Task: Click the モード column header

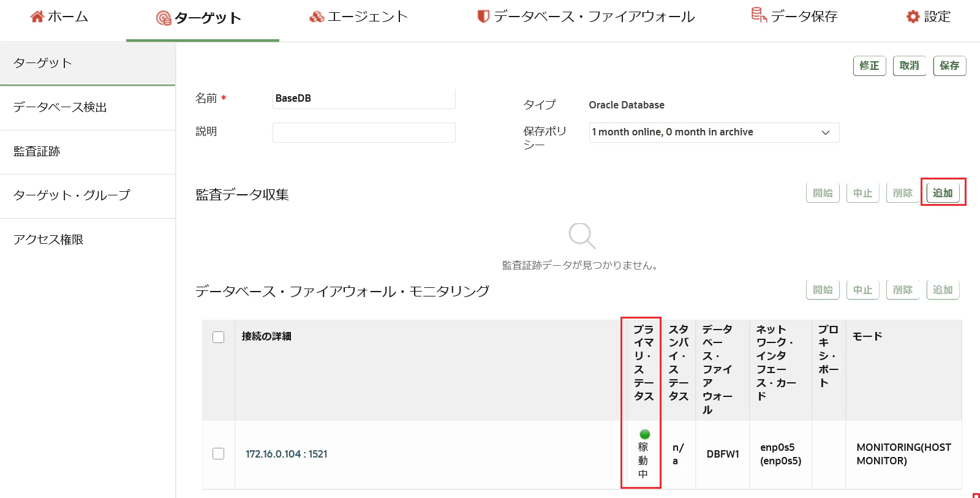Action: click(867, 336)
